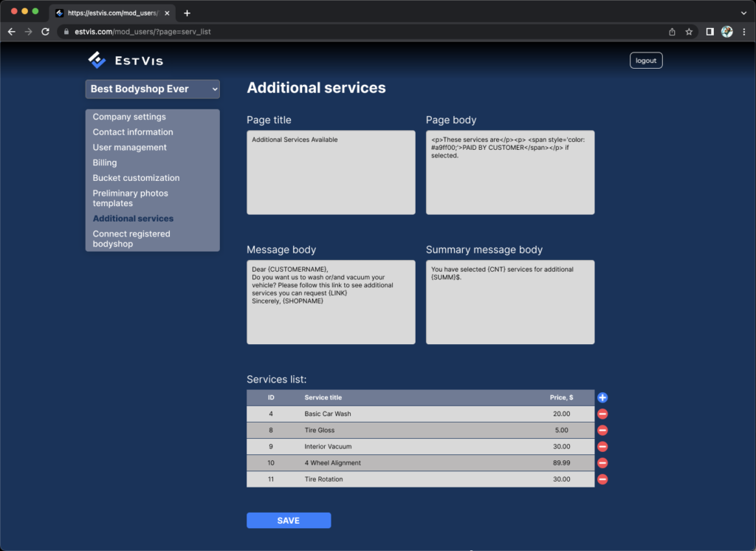Click the Basic Car Wash title cell
This screenshot has height=551, width=756.
[x=327, y=414]
